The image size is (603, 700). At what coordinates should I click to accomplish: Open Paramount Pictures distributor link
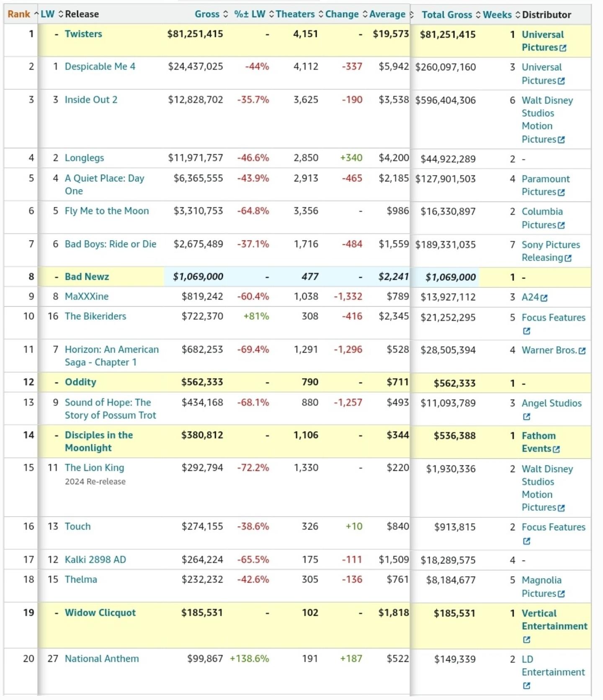546,185
